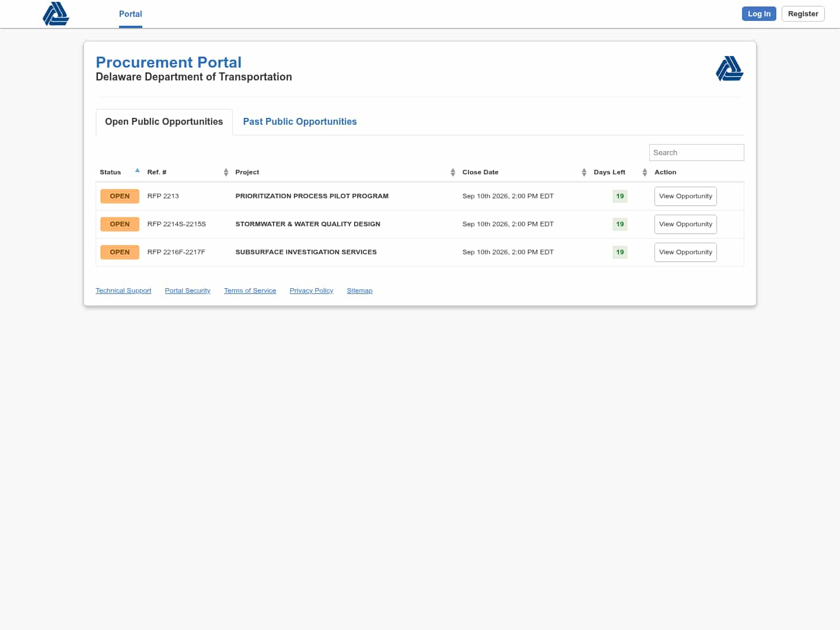Click Delaware Department of Transportation subtitle
The width and height of the screenshot is (840, 630).
click(194, 77)
